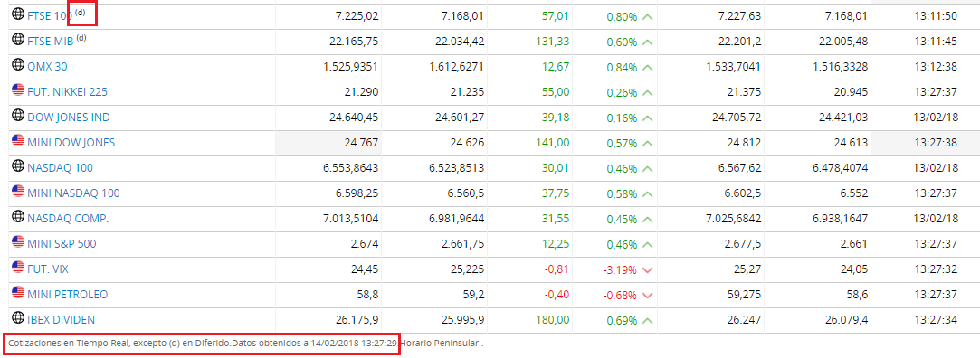Open the FTSE 100 index link
Image resolution: width=980 pixels, height=358 pixels.
[50, 17]
